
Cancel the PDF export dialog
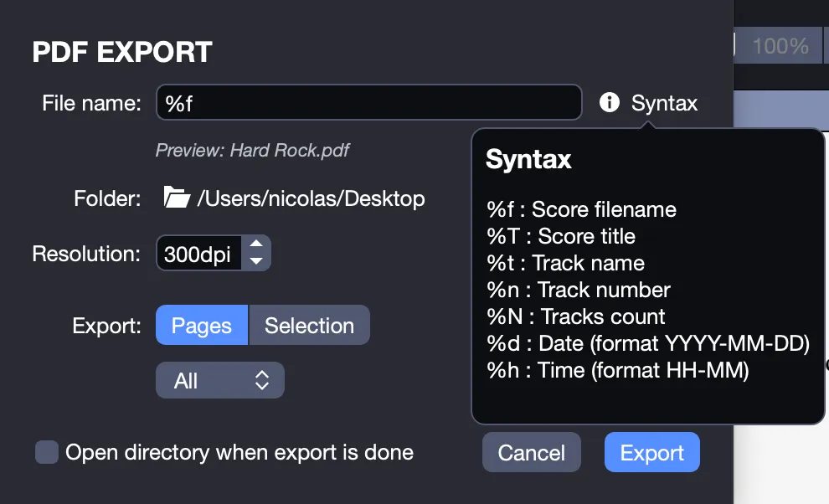coord(532,453)
